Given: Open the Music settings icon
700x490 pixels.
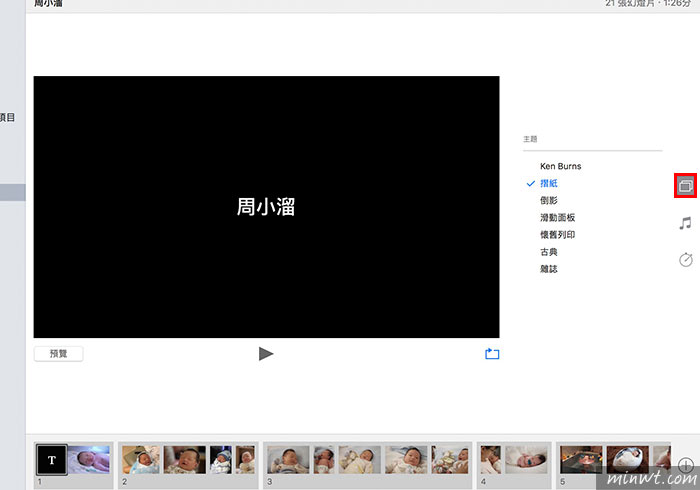Looking at the screenshot, I should (x=685, y=223).
